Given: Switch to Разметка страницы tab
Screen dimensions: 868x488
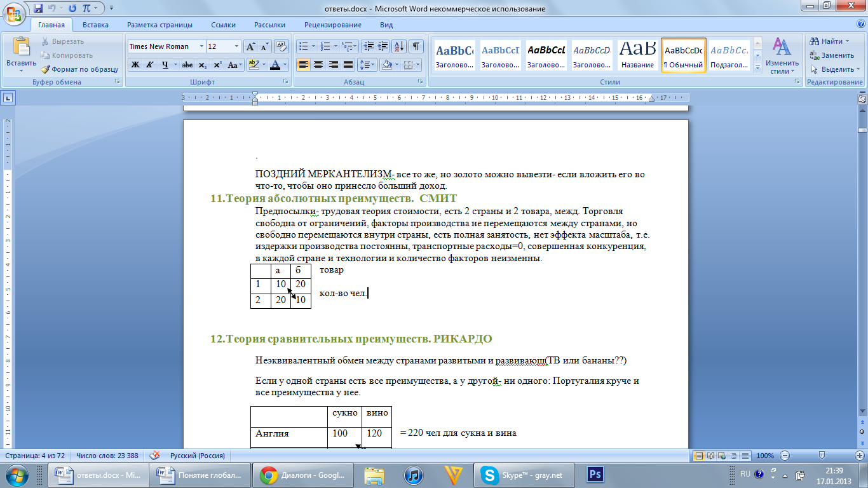Looking at the screenshot, I should (x=159, y=25).
